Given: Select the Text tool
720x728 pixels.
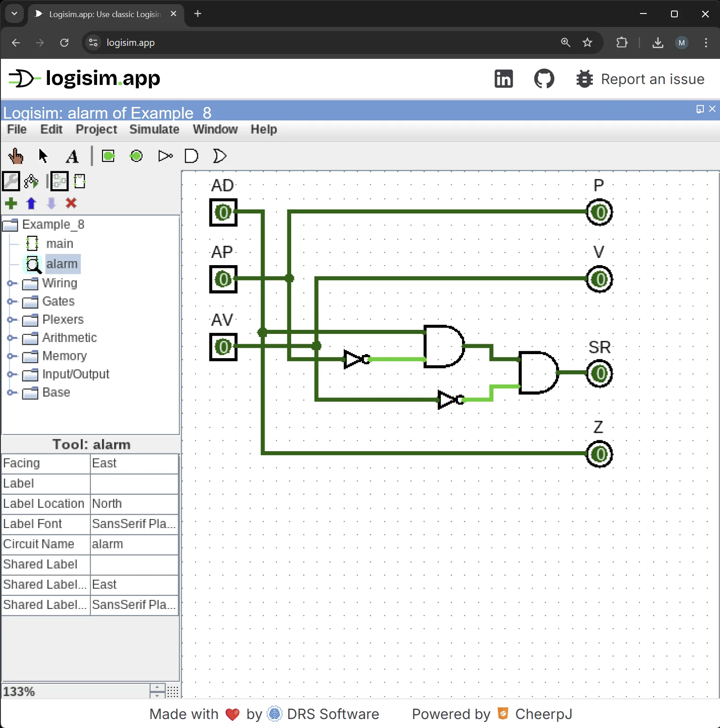Looking at the screenshot, I should click(x=72, y=156).
